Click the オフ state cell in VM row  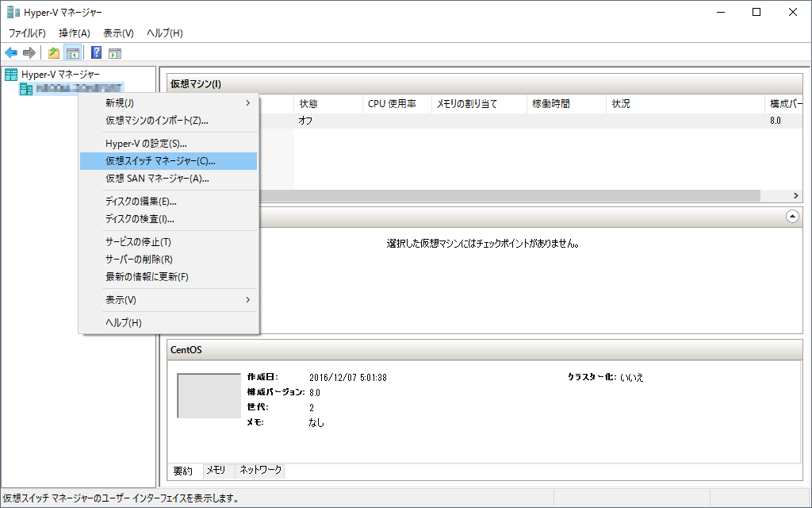coord(305,121)
